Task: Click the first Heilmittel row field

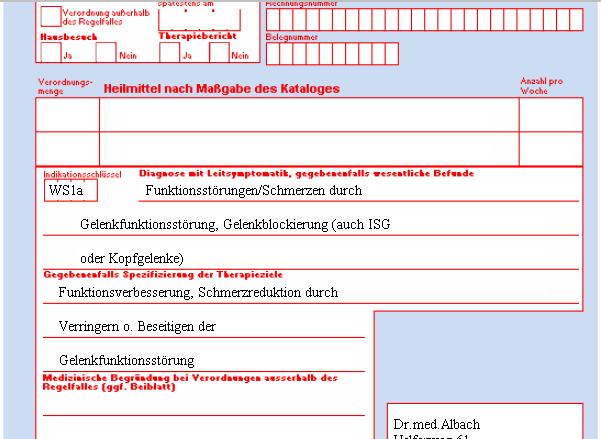Action: pos(309,115)
